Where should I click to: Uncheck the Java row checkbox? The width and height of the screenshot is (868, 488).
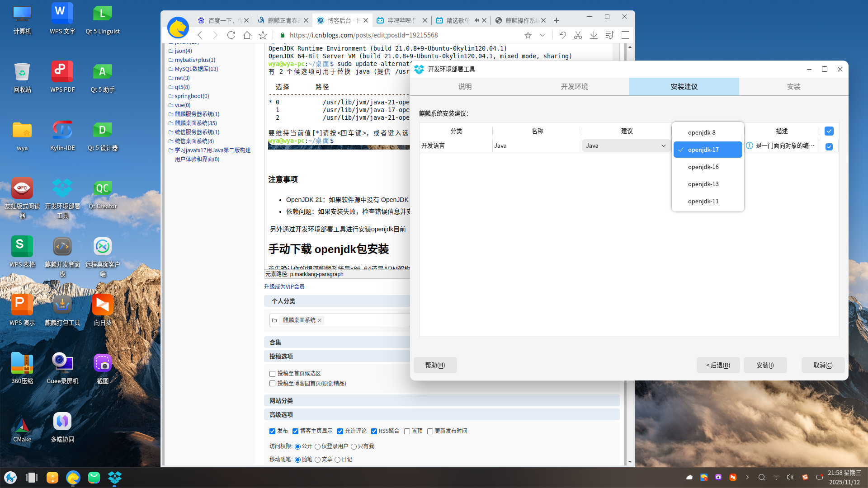pos(829,146)
